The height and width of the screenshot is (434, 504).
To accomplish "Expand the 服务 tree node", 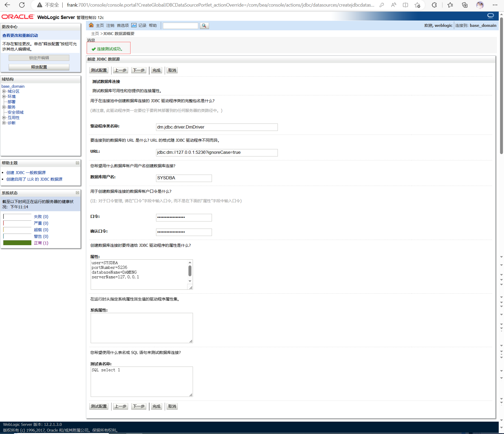I will point(4,107).
